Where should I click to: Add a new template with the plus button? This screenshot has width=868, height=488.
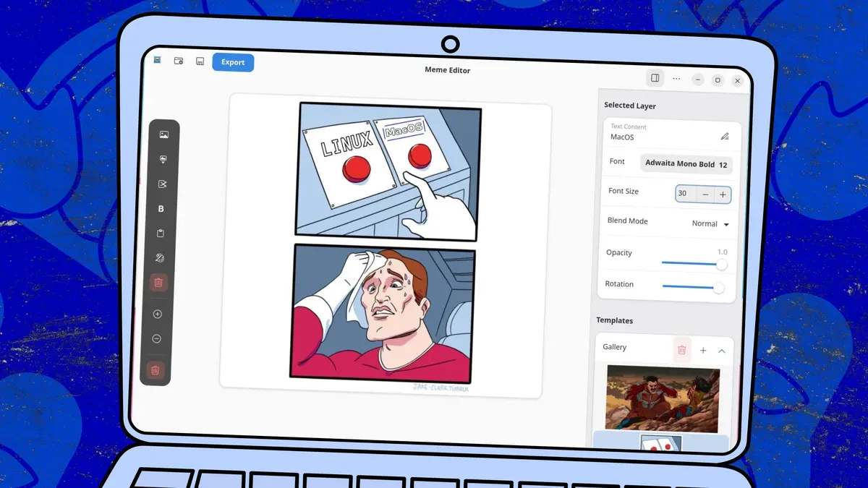[702, 350]
